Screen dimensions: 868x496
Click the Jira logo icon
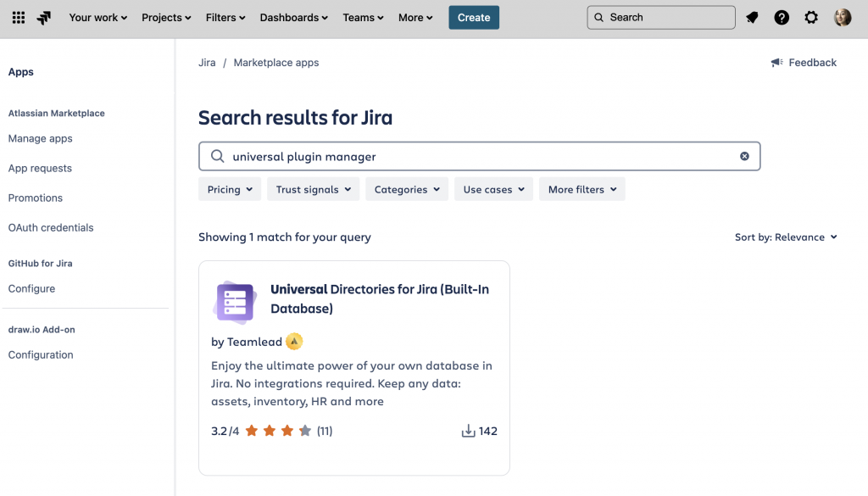coord(44,18)
